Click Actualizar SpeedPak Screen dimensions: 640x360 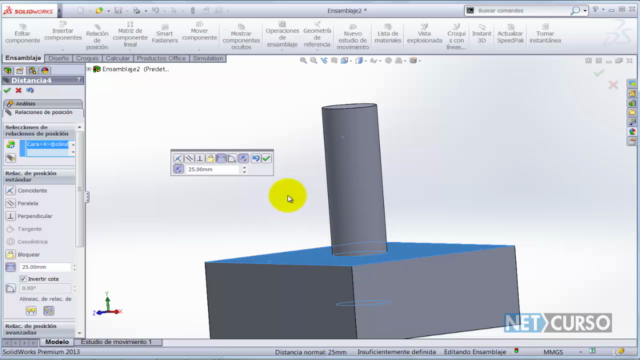510,34
